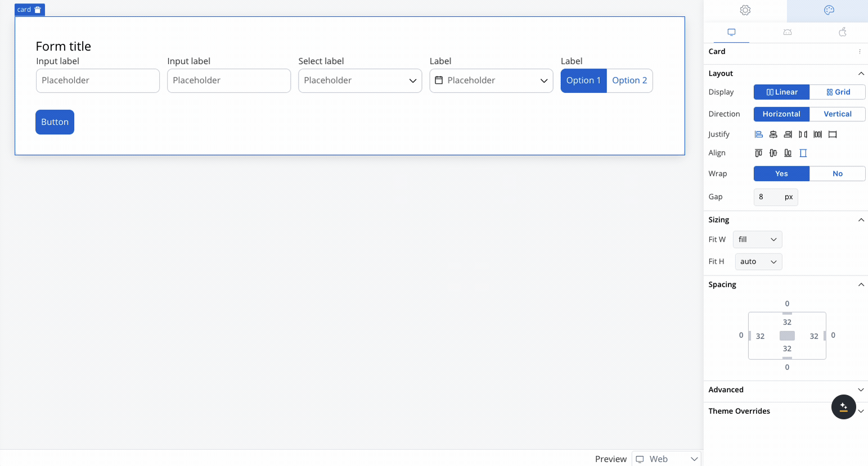Select the Apple platform tab
Viewport: 868px width, 466px height.
[843, 32]
